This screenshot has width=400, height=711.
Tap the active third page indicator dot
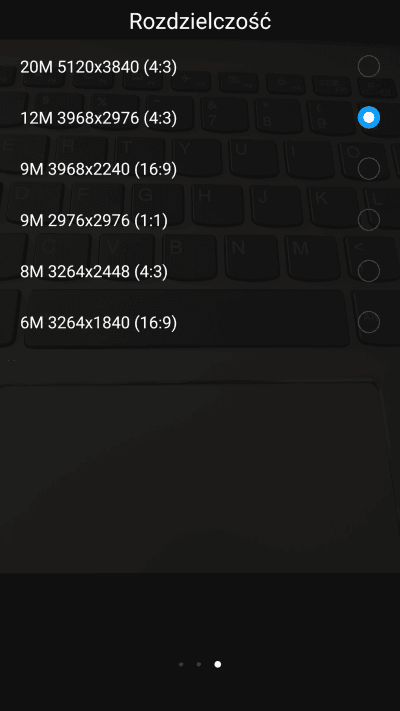pyautogui.click(x=218, y=664)
